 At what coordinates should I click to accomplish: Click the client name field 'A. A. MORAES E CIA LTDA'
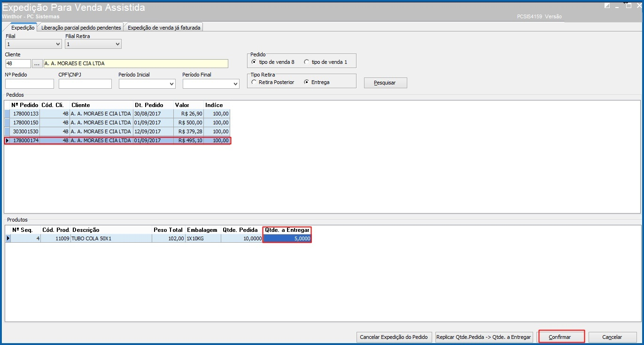tap(136, 63)
